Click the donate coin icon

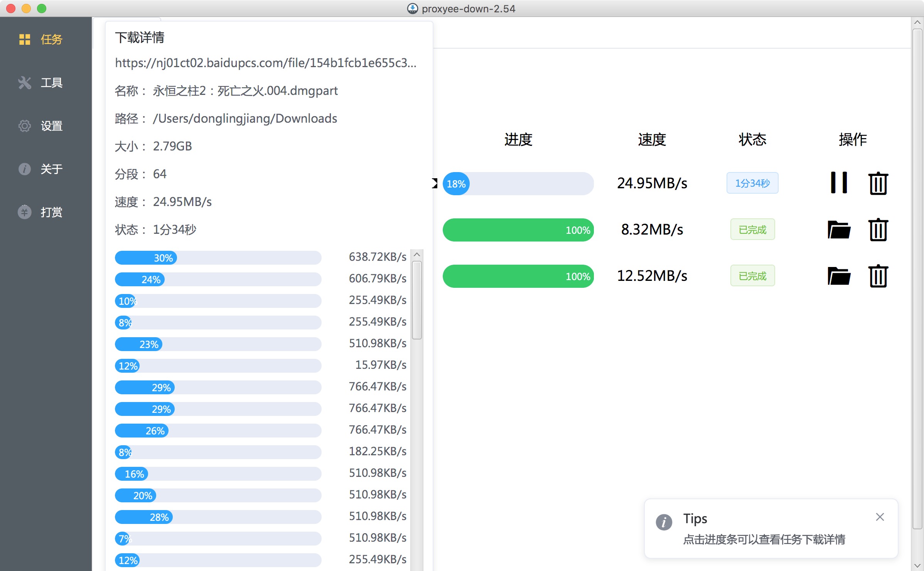25,212
